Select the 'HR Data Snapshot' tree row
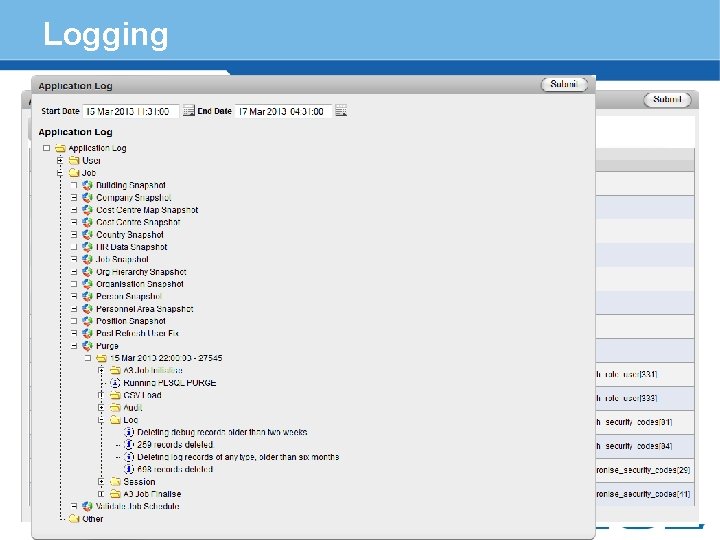This screenshot has width=720, height=540. 131,247
